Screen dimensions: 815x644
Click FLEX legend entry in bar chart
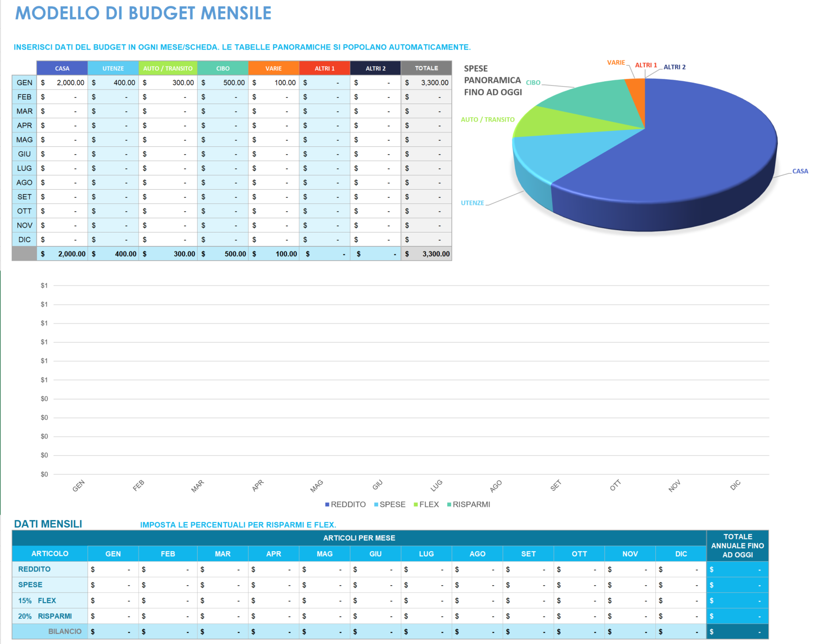click(426, 504)
